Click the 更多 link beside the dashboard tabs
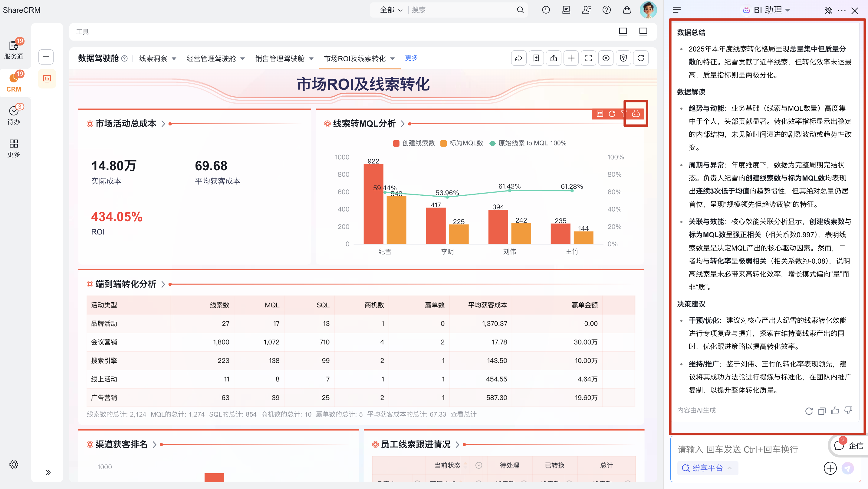This screenshot has width=868, height=489. tap(411, 58)
